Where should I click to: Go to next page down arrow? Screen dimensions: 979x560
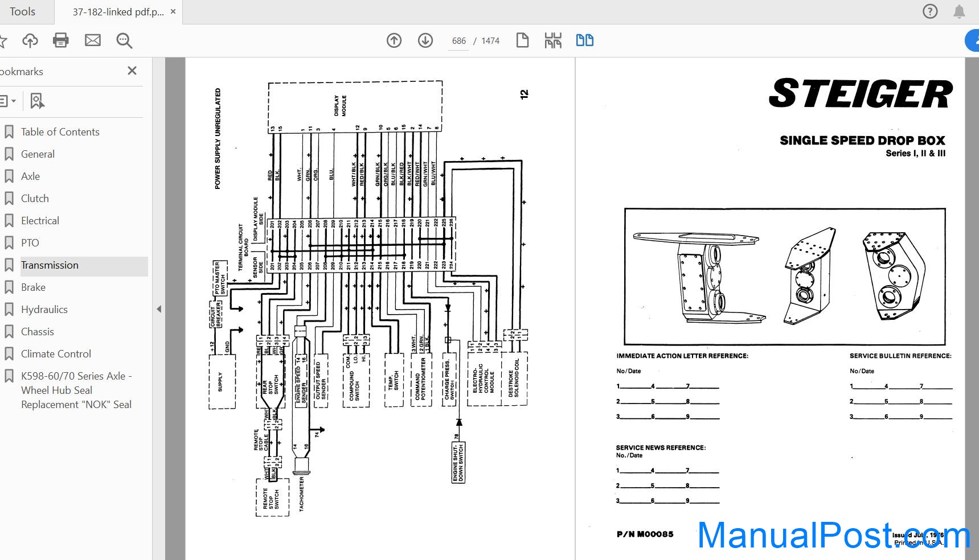(x=425, y=40)
